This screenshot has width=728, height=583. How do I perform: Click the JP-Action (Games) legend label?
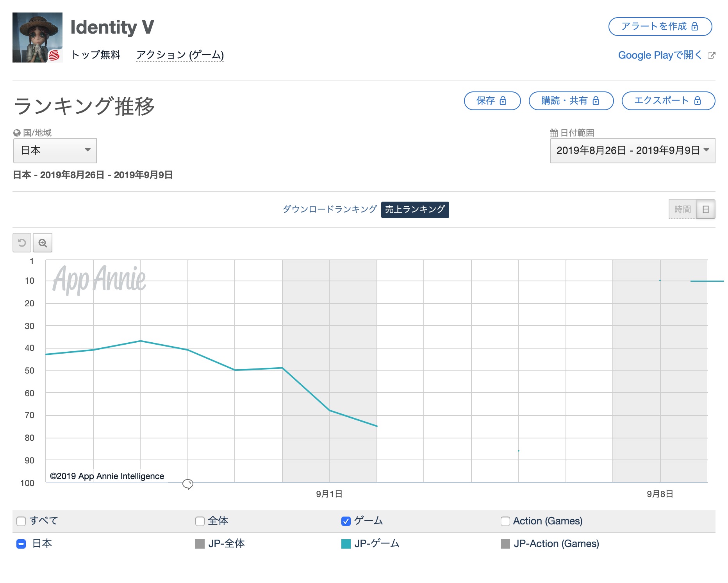(557, 544)
